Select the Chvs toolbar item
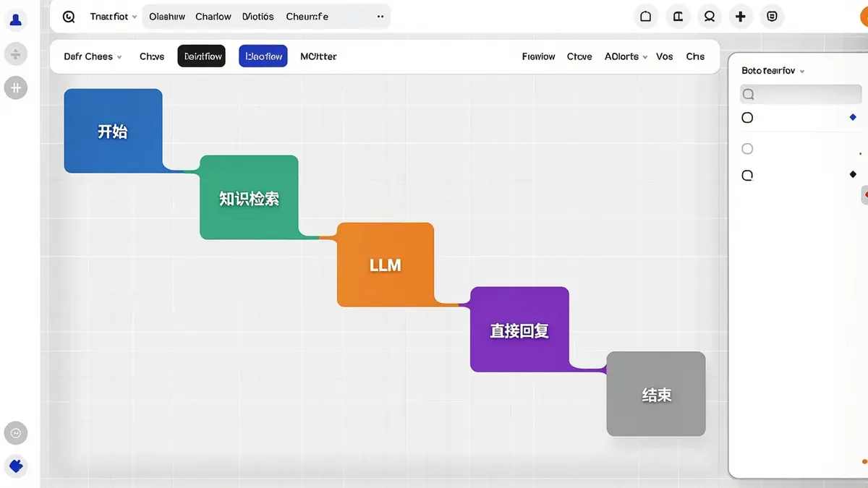This screenshot has height=488, width=868. (x=152, y=56)
